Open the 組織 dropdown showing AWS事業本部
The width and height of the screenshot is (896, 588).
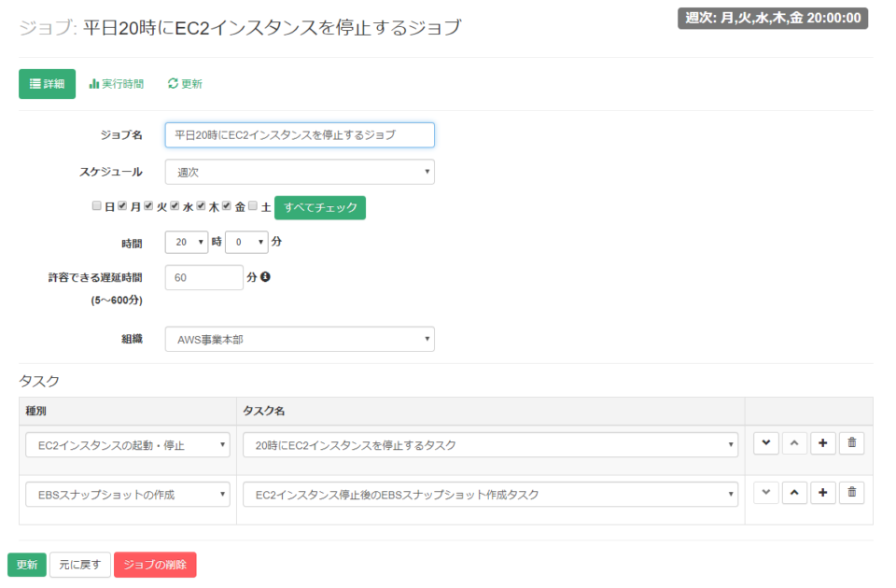(300, 339)
